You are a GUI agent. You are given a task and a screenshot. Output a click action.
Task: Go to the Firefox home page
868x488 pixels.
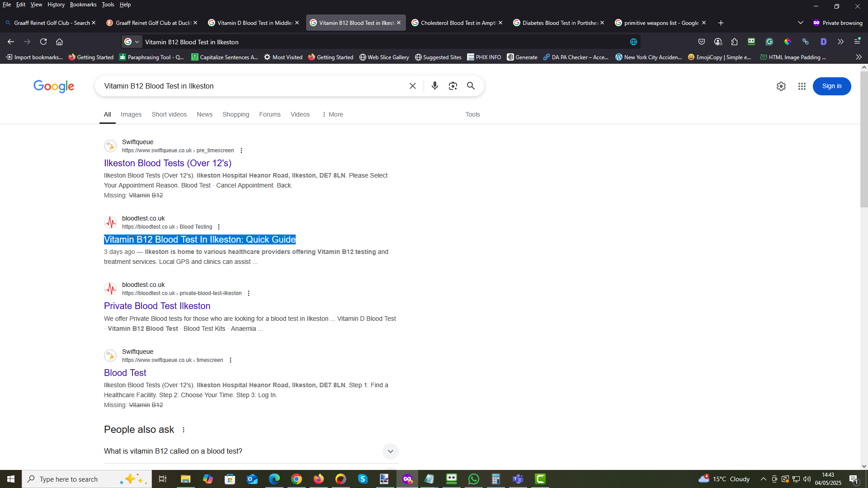59,42
